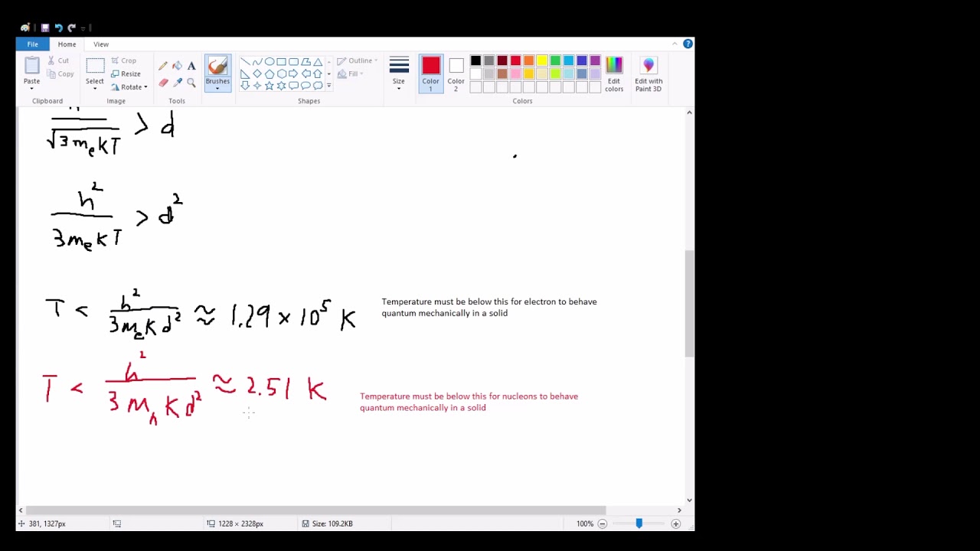980x551 pixels.
Task: Activate Color 2 background selector
Action: click(456, 74)
